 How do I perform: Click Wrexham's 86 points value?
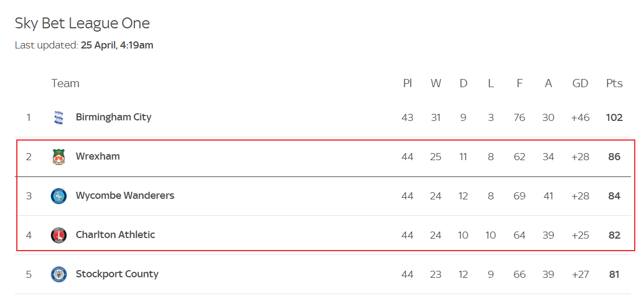[x=615, y=157]
